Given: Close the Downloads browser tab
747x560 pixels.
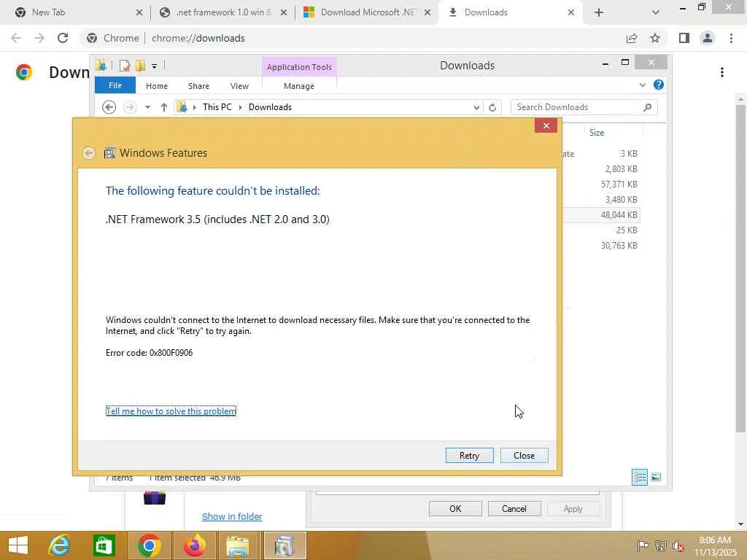Looking at the screenshot, I should [x=571, y=12].
